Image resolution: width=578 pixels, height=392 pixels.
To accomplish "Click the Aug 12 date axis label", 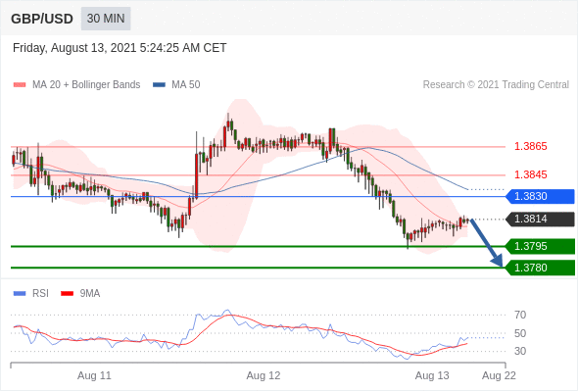I will [264, 375].
